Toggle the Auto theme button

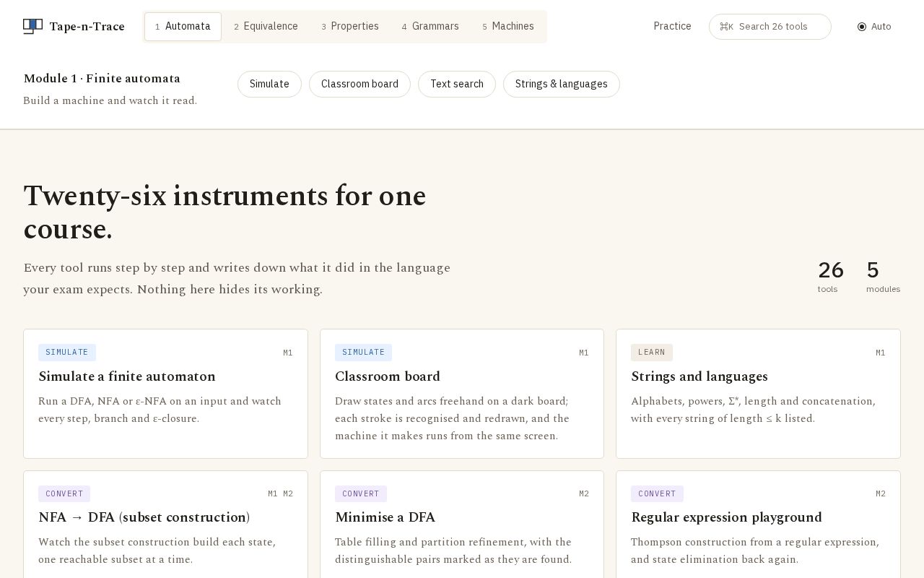click(x=874, y=27)
